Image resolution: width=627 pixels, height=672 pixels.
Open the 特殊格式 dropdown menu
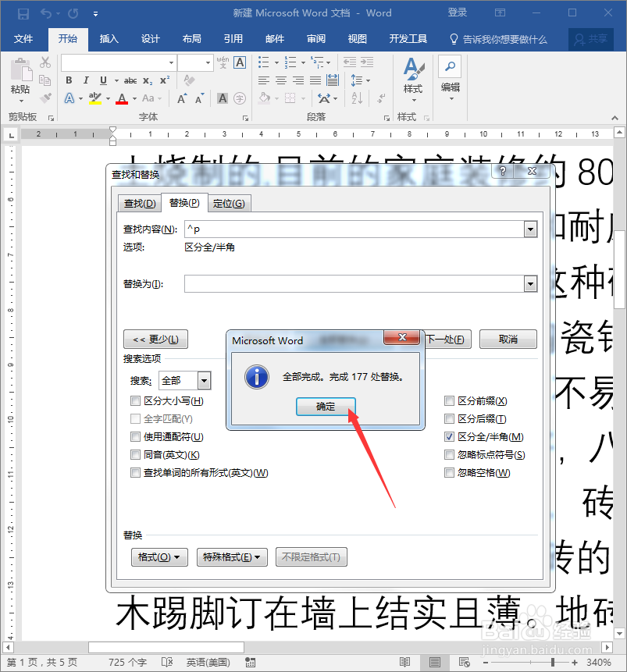(232, 557)
